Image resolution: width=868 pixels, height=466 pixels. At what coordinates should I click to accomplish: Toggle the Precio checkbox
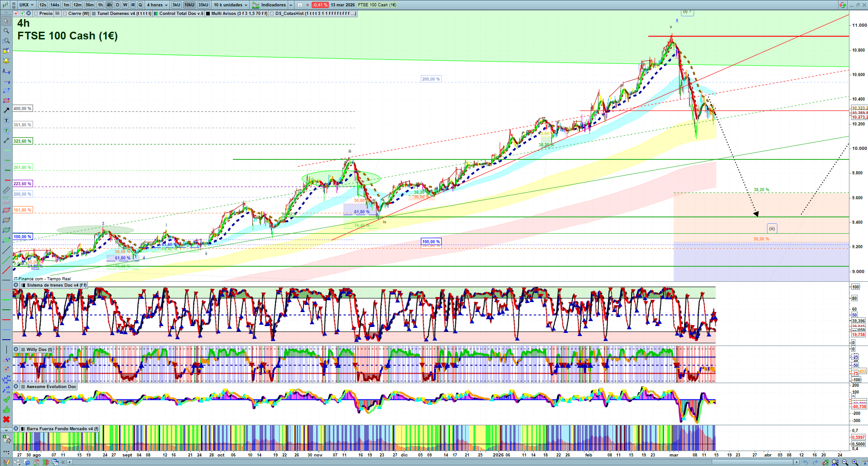36,14
